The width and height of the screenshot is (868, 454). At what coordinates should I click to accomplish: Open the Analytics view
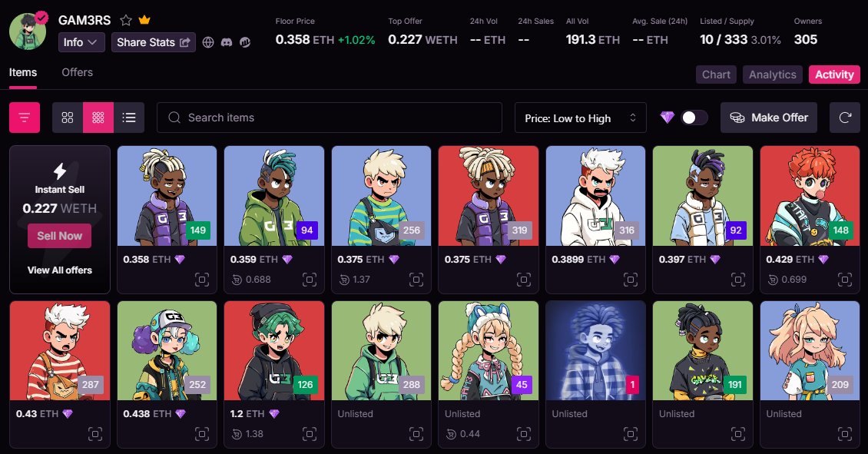pos(772,75)
